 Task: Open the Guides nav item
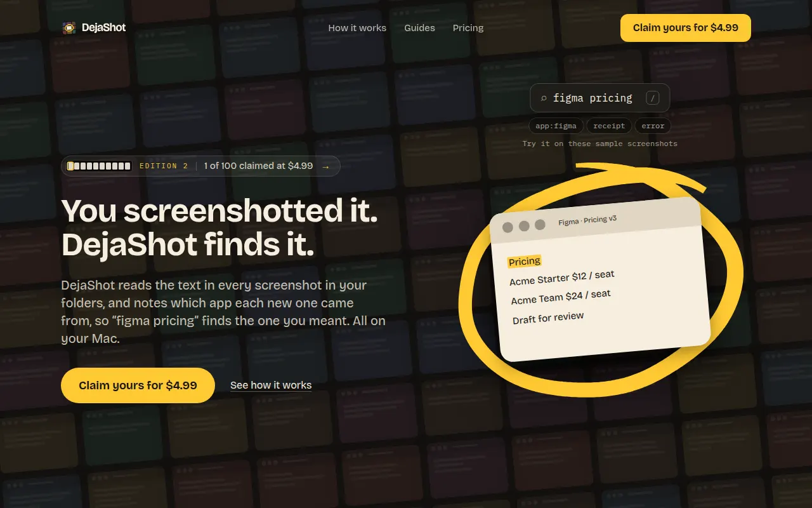pyautogui.click(x=419, y=28)
